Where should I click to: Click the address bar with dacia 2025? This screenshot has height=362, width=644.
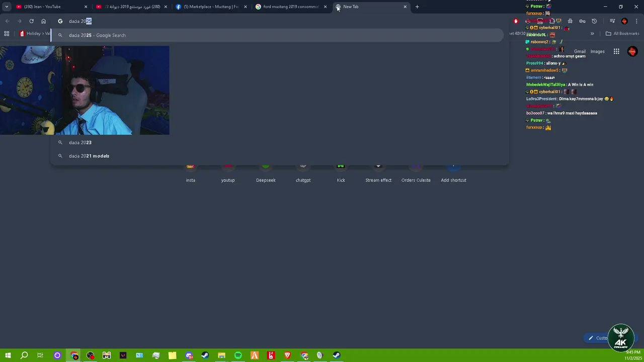click(x=279, y=21)
